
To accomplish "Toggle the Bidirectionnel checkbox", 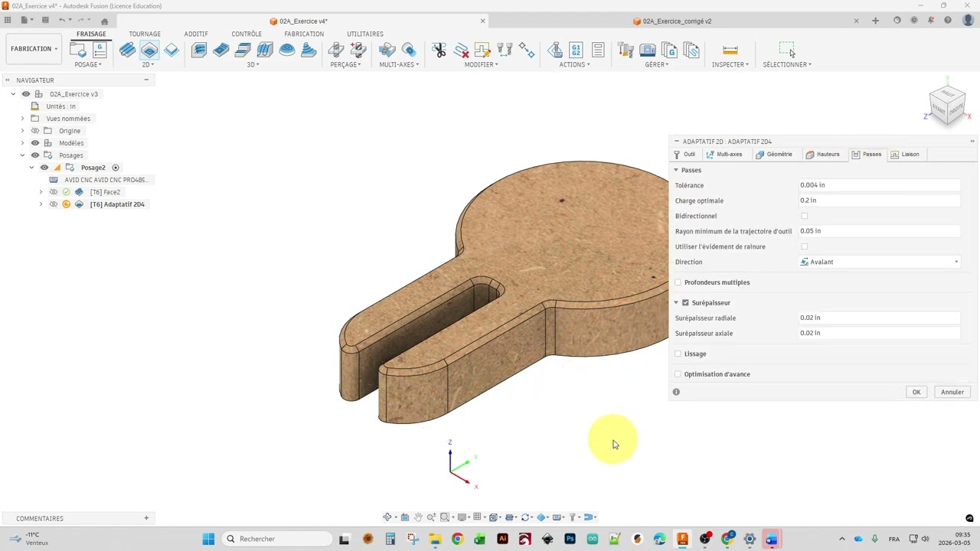I will tap(804, 216).
